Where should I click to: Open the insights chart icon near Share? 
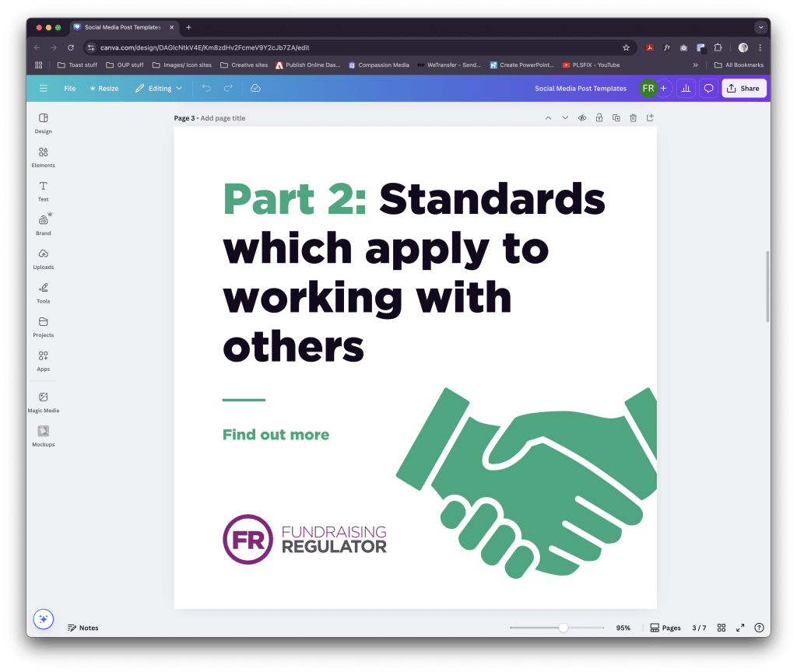tap(686, 88)
